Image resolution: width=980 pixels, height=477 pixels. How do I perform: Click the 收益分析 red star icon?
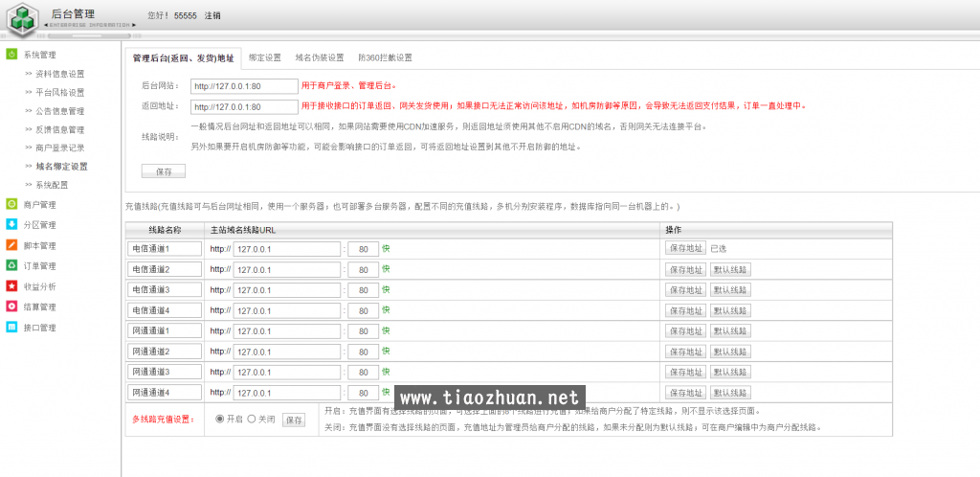coord(11,286)
